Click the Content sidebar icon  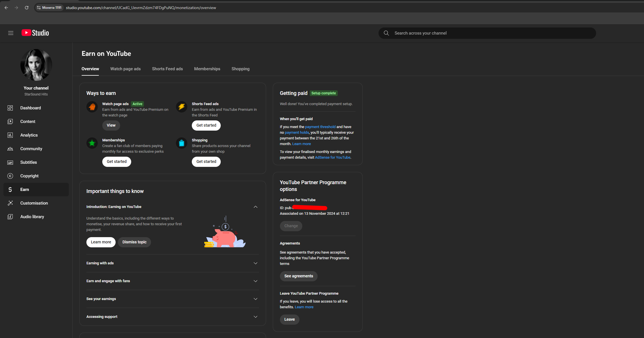pyautogui.click(x=10, y=122)
